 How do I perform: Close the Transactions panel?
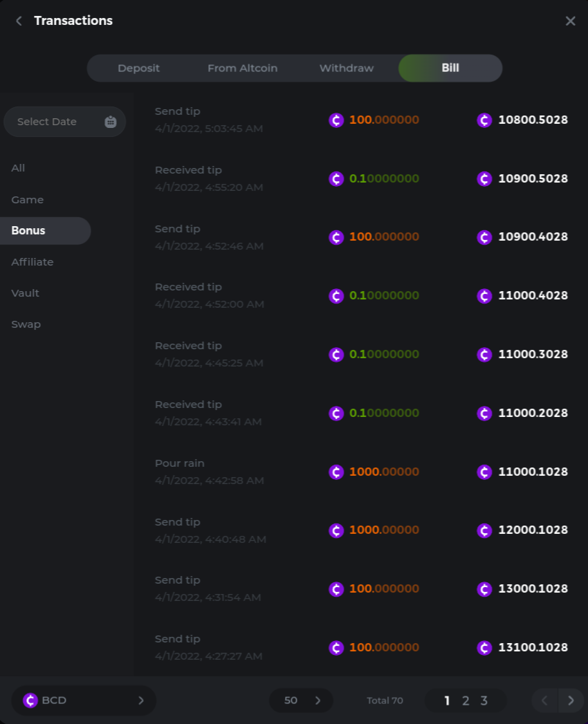tap(570, 21)
